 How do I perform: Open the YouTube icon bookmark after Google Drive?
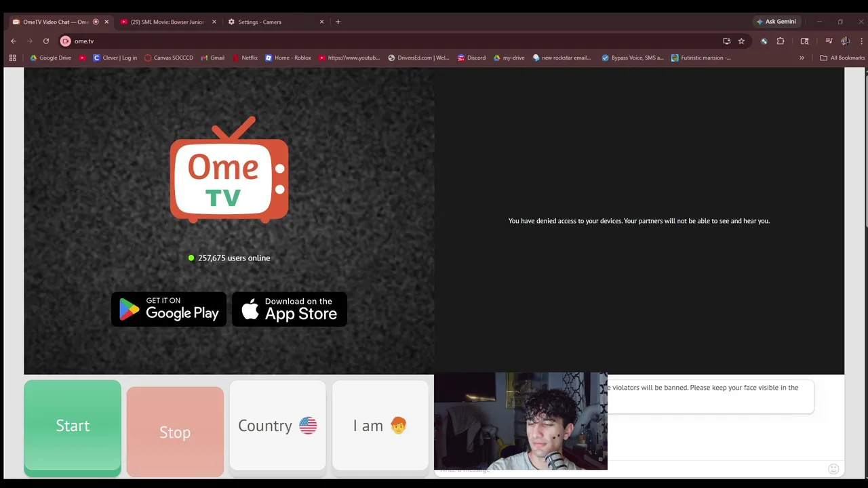coord(83,58)
